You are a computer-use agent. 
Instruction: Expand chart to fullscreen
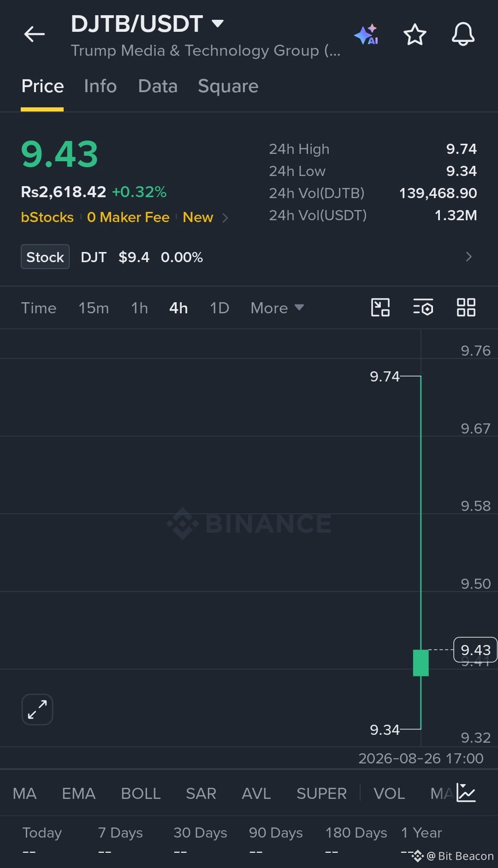tap(37, 710)
